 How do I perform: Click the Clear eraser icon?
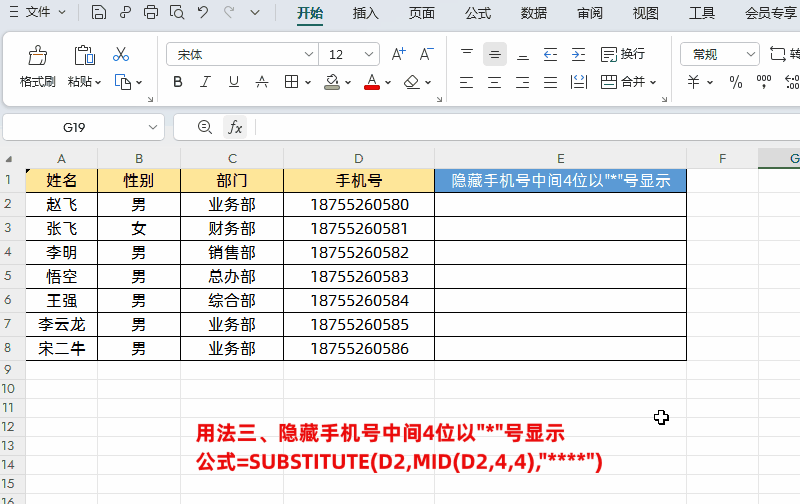[412, 82]
